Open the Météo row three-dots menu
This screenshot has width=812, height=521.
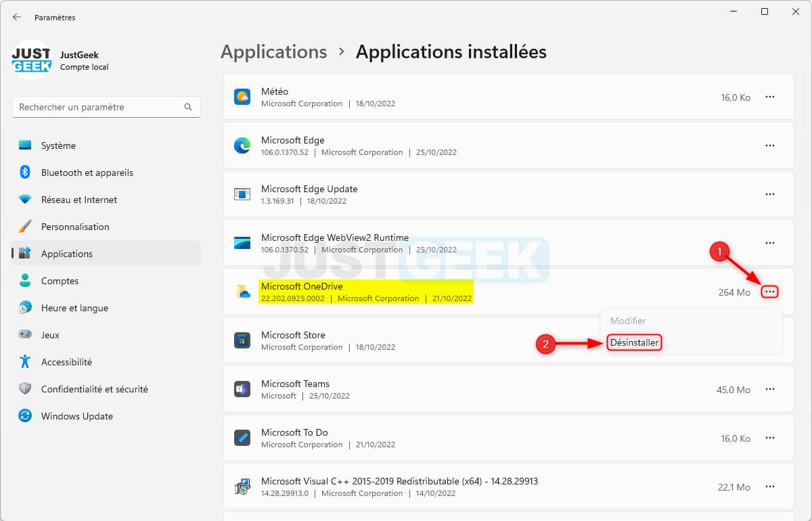pyautogui.click(x=769, y=97)
